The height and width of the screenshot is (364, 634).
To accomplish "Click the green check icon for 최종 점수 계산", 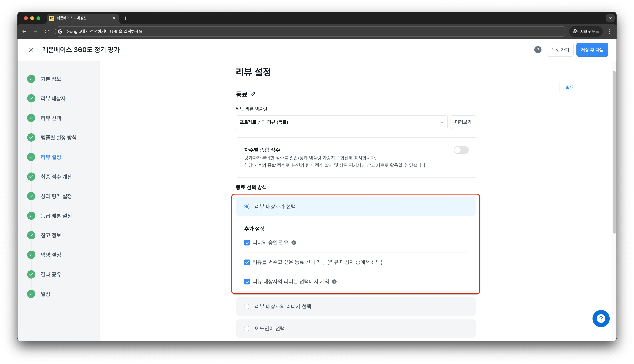I will tap(31, 177).
